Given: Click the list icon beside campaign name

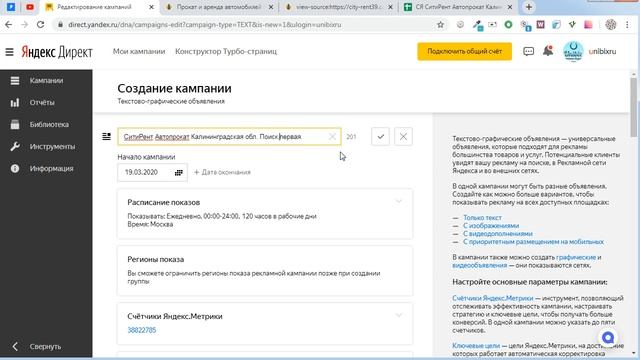Looking at the screenshot, I should (107, 136).
